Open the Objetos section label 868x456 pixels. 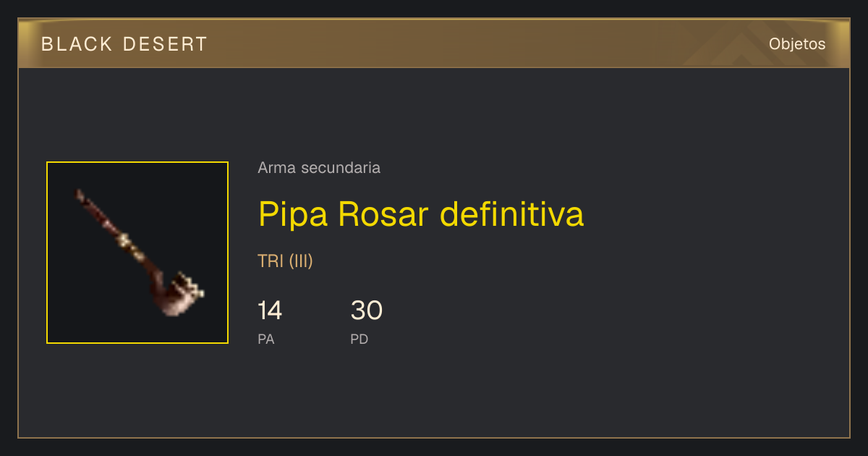pyautogui.click(x=797, y=43)
